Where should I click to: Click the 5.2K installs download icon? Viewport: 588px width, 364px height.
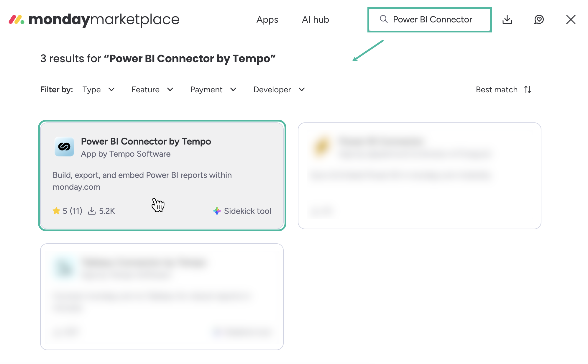(92, 211)
